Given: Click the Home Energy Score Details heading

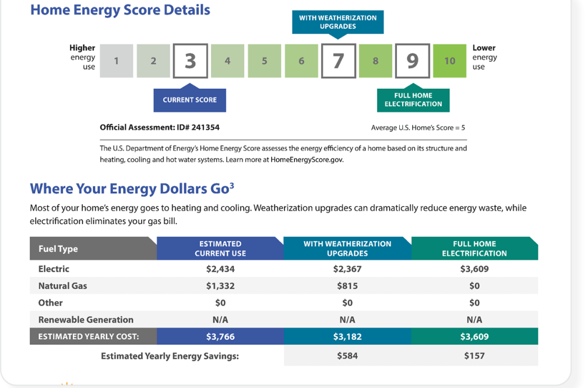Looking at the screenshot, I should click(x=121, y=10).
